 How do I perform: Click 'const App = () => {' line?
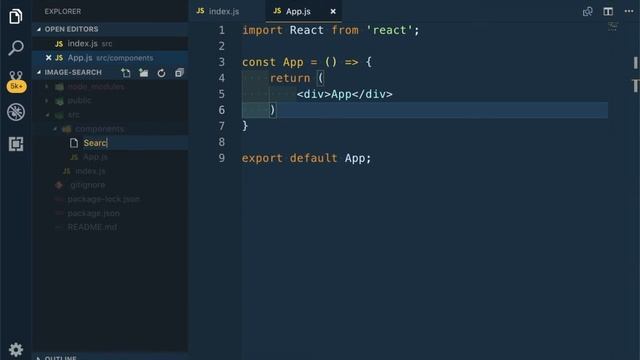(307, 62)
